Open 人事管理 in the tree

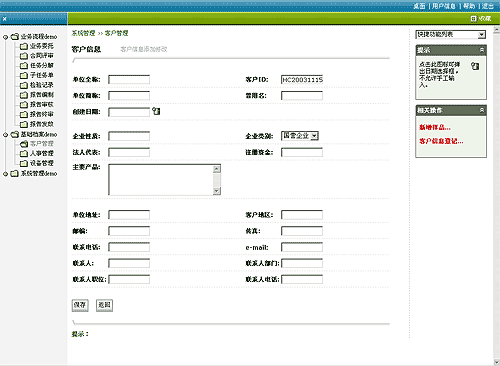click(x=42, y=153)
